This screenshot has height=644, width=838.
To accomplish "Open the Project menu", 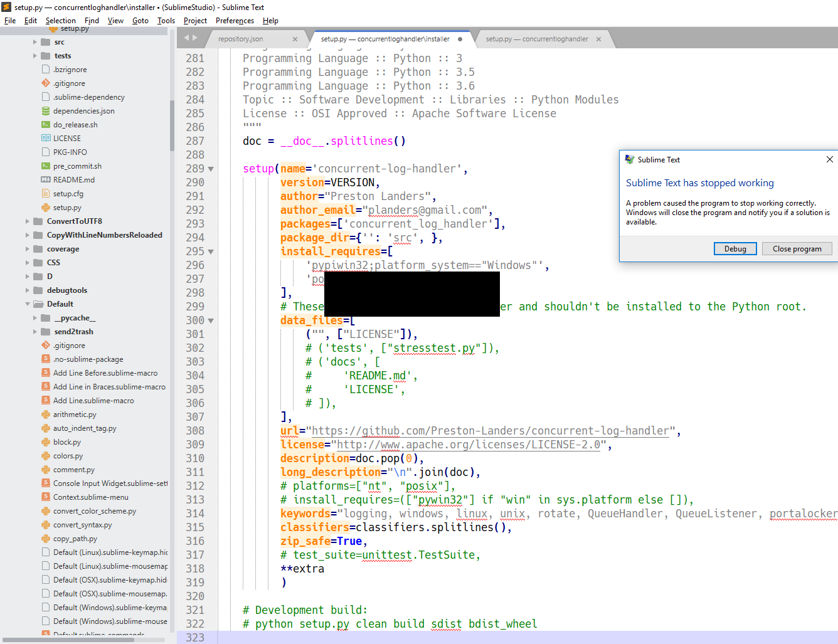I will coord(195,21).
